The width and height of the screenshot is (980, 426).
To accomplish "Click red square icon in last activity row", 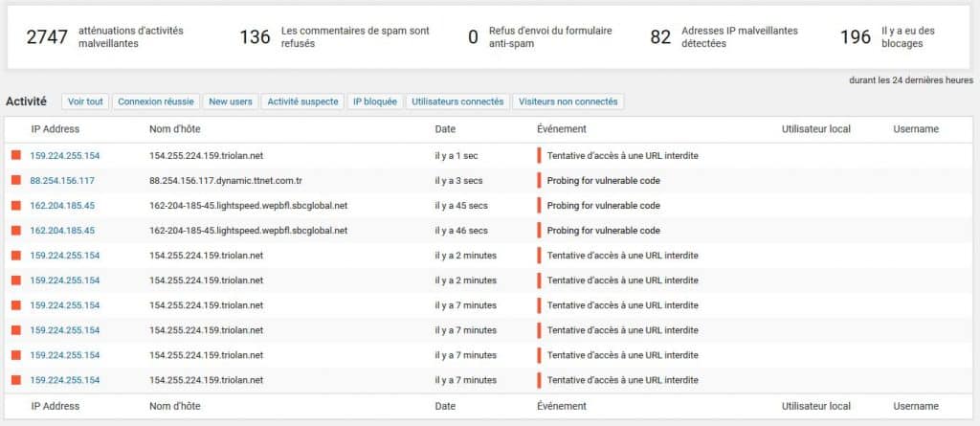I will point(16,380).
